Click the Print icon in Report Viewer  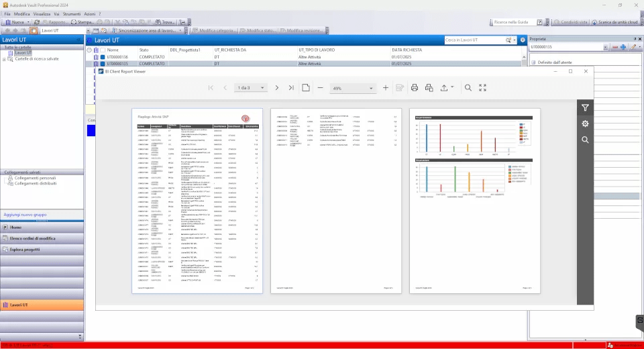(x=415, y=87)
